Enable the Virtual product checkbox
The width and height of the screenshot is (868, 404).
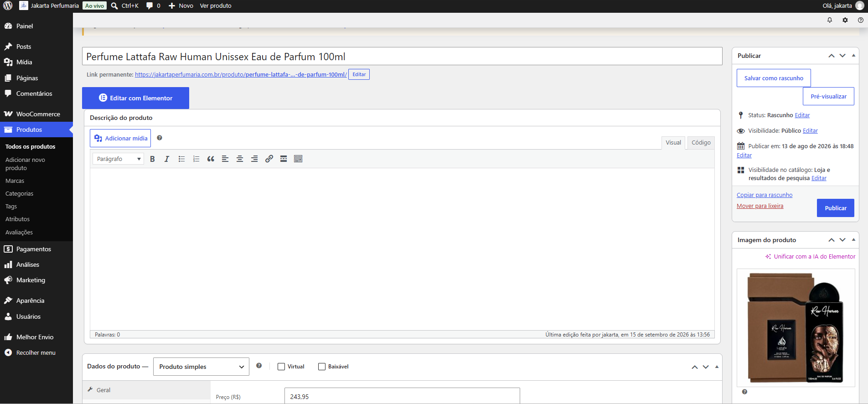click(x=281, y=367)
